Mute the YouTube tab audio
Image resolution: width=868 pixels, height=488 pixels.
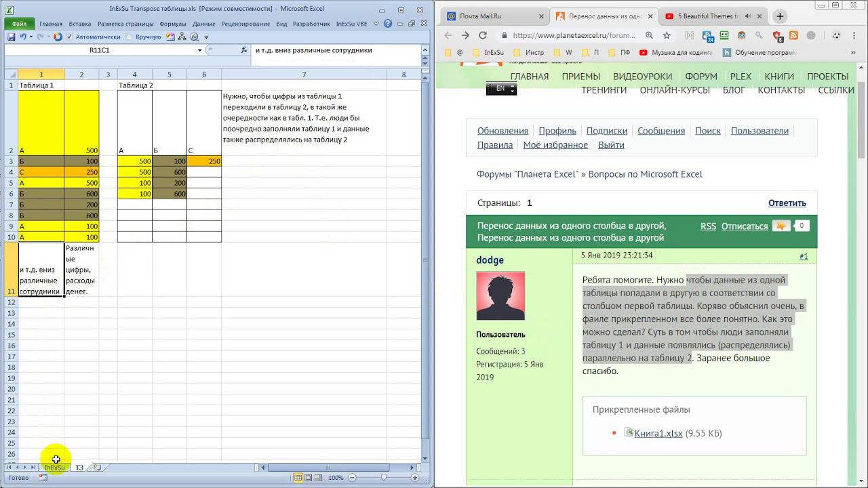(x=748, y=16)
